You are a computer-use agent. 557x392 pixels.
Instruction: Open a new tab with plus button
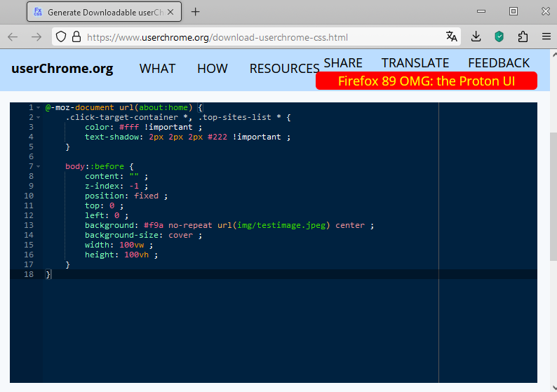(196, 12)
